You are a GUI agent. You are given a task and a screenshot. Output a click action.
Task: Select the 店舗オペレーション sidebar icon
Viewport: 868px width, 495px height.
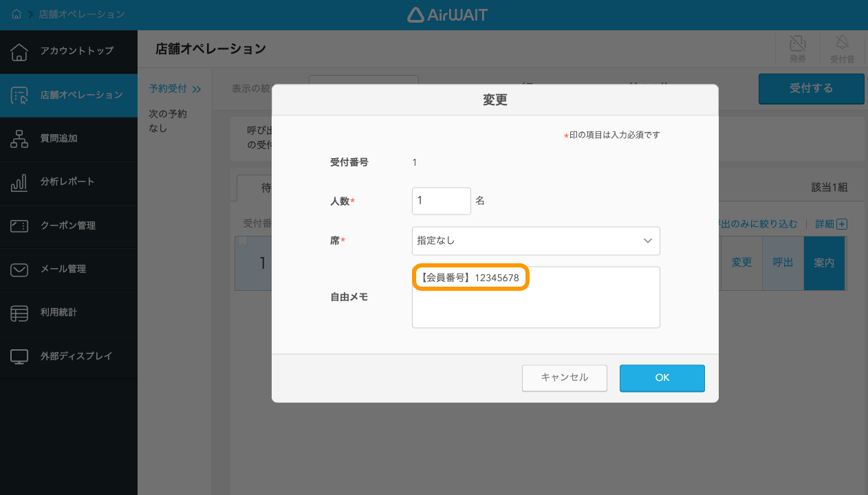click(19, 96)
